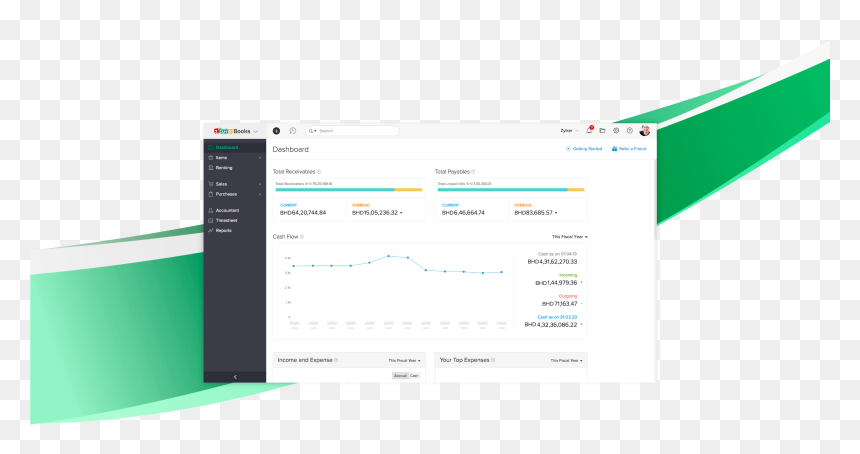Viewport: 860px width, 454px height.
Task: Click the info icon next to Total Receivables
Action: 319,172
